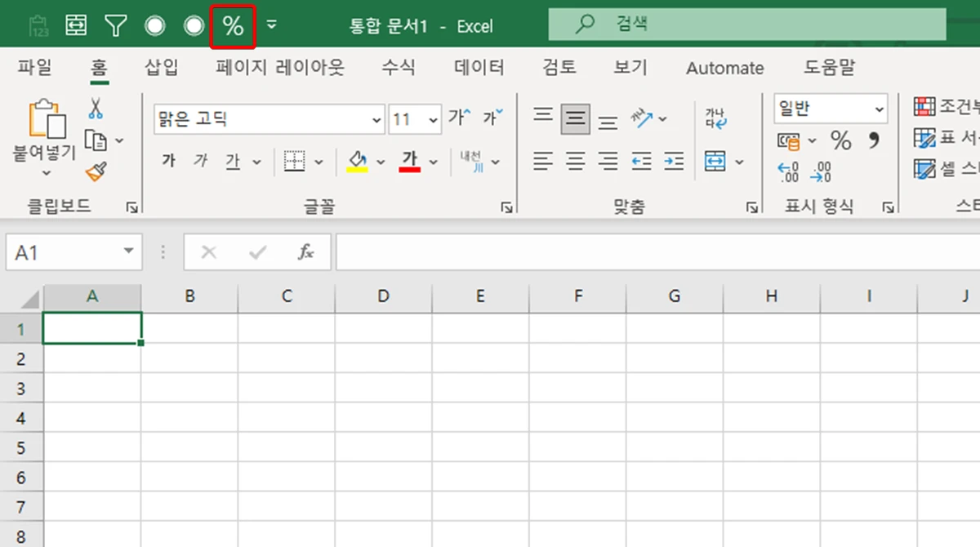Switch to the 수식 ribbon tab
Screen dimensions: 980x547
399,69
